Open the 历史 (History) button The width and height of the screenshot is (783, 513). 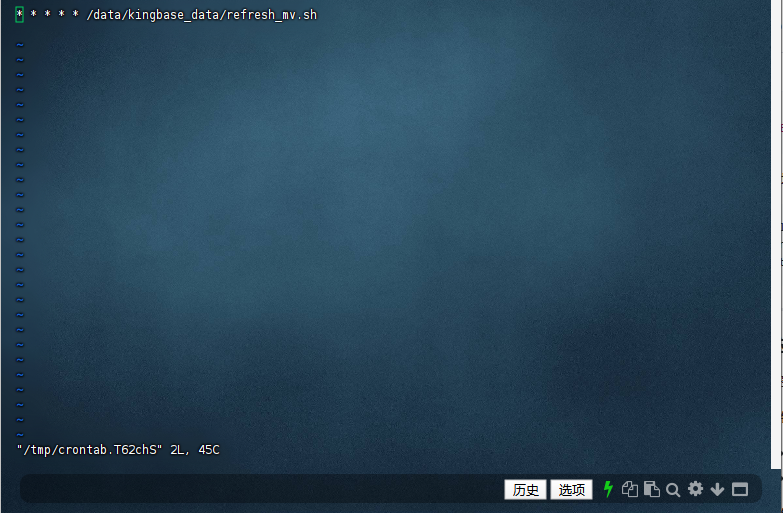(525, 490)
